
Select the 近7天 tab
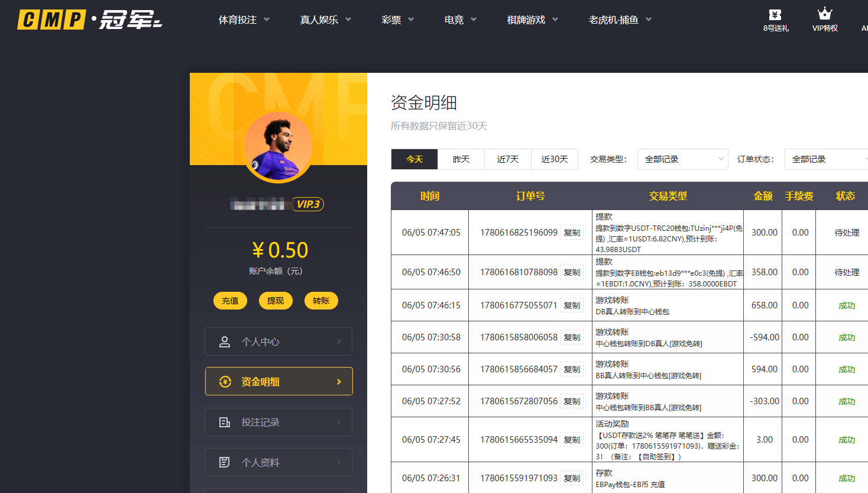tap(508, 159)
